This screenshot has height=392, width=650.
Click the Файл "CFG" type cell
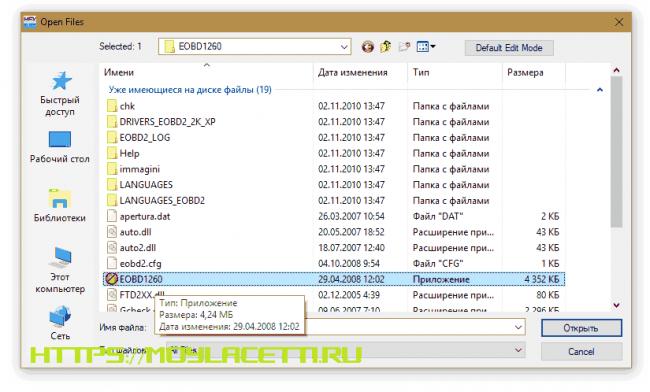tap(437, 264)
